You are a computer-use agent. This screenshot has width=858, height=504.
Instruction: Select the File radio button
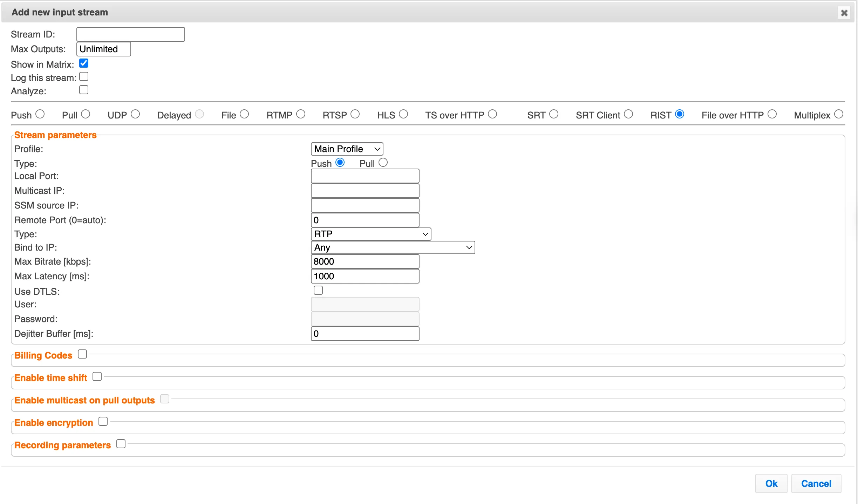[x=244, y=114]
